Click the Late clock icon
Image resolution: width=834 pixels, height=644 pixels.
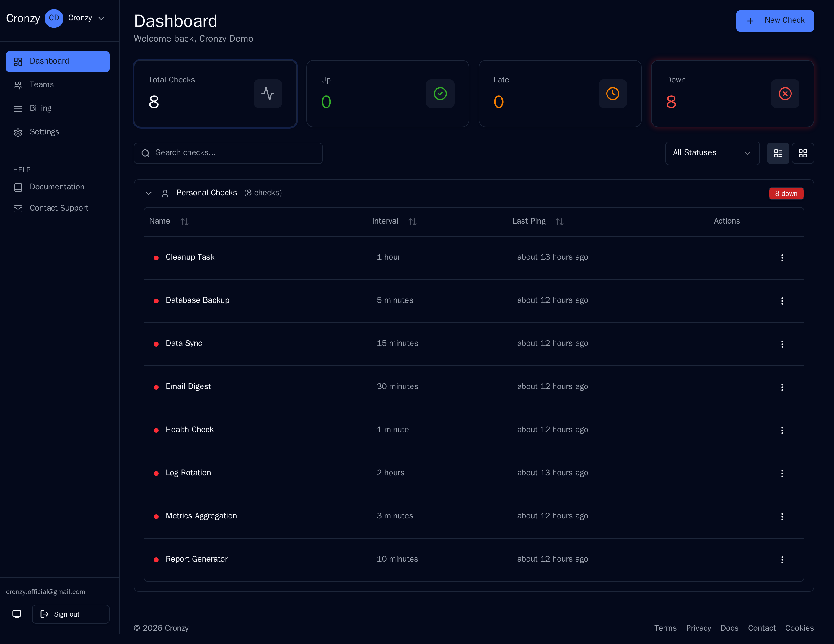point(612,94)
